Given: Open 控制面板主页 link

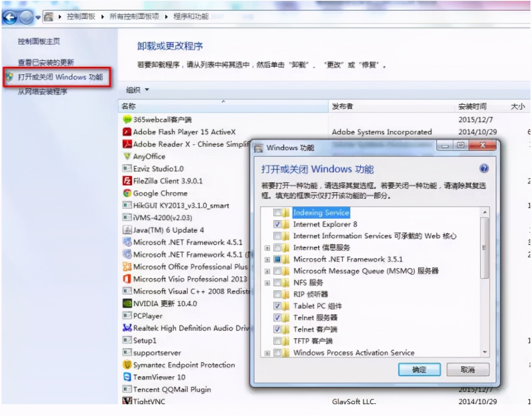Looking at the screenshot, I should pos(39,41).
